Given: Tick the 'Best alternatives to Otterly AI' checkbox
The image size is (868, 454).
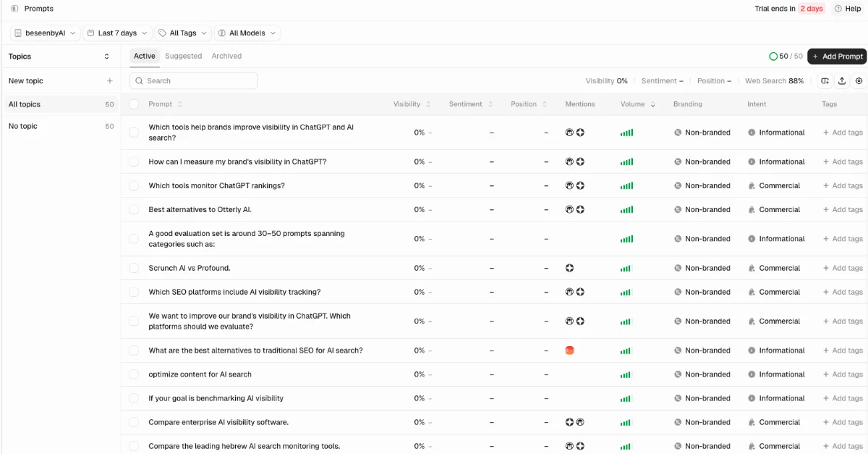Looking at the screenshot, I should click(x=134, y=209).
